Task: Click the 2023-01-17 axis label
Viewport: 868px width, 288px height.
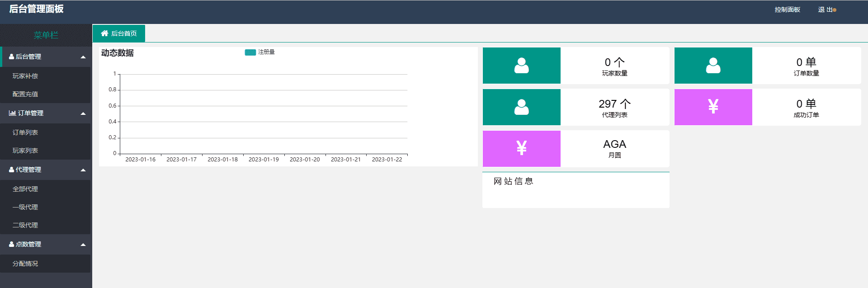Action: point(181,160)
